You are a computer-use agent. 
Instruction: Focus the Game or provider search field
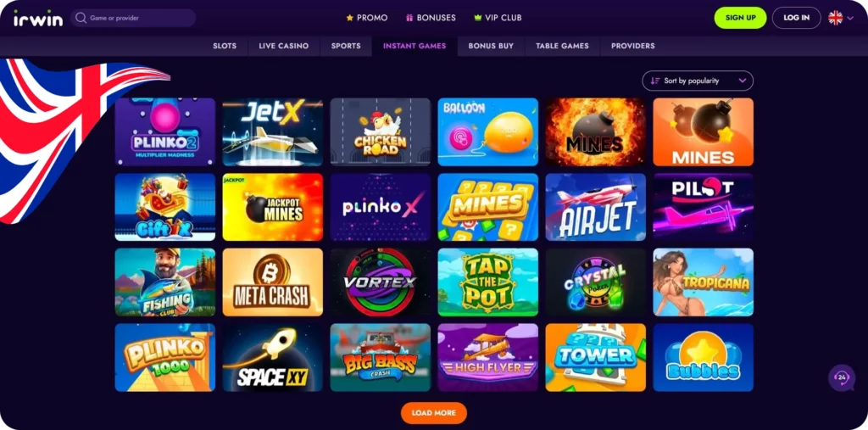coord(133,18)
